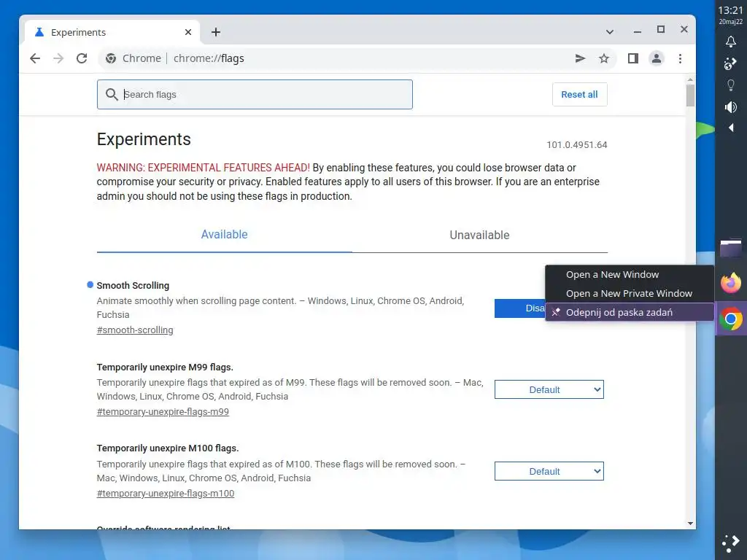
Task: Click the unpin icon in context menu
Action: pyautogui.click(x=555, y=312)
